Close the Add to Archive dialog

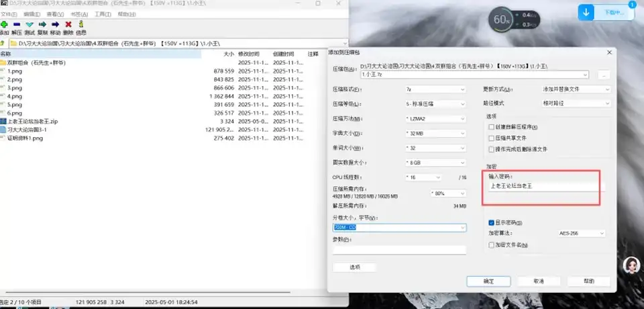coord(609,52)
